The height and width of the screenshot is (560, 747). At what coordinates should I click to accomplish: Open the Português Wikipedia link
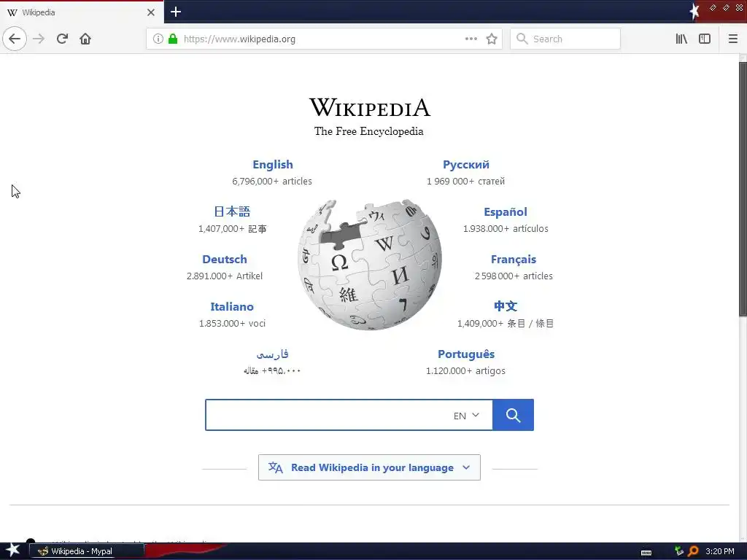coord(466,354)
